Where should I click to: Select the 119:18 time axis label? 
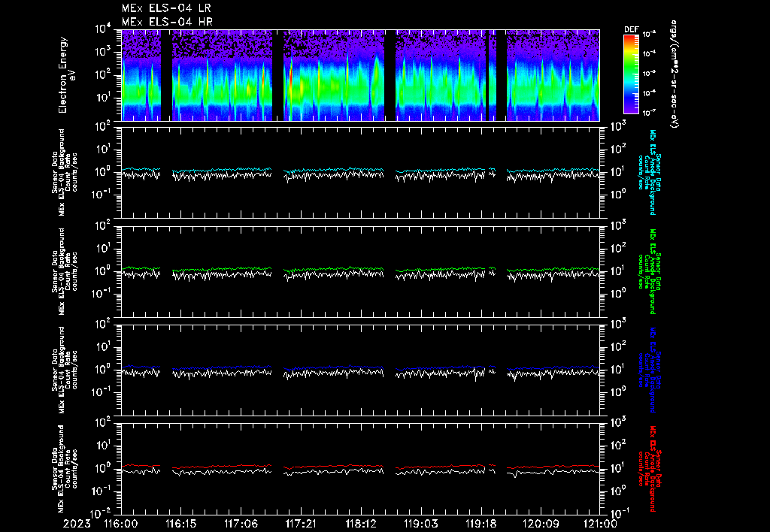[x=481, y=522]
